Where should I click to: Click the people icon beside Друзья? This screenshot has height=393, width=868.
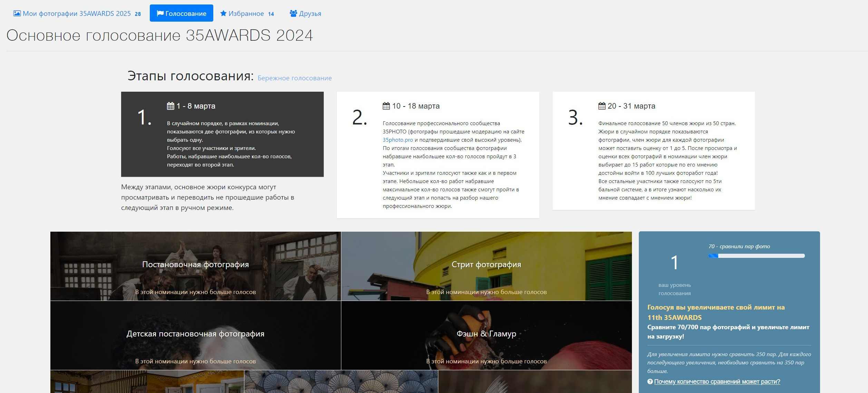pos(293,13)
